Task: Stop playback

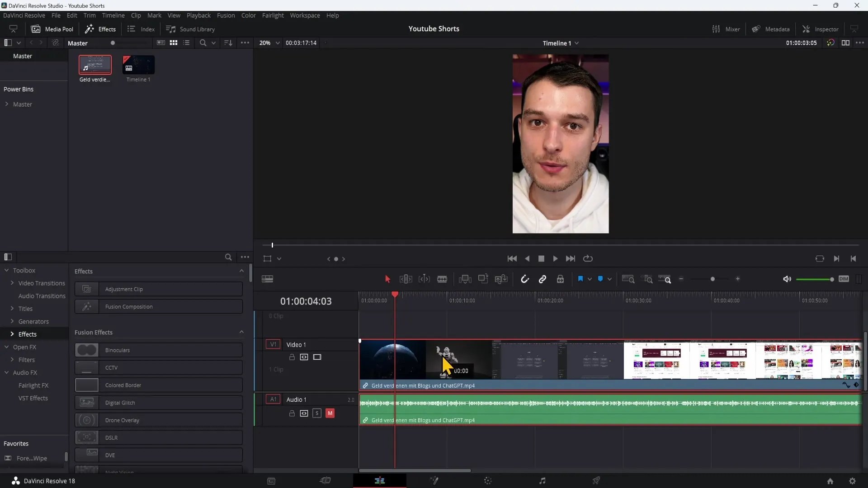Action: [x=541, y=258]
